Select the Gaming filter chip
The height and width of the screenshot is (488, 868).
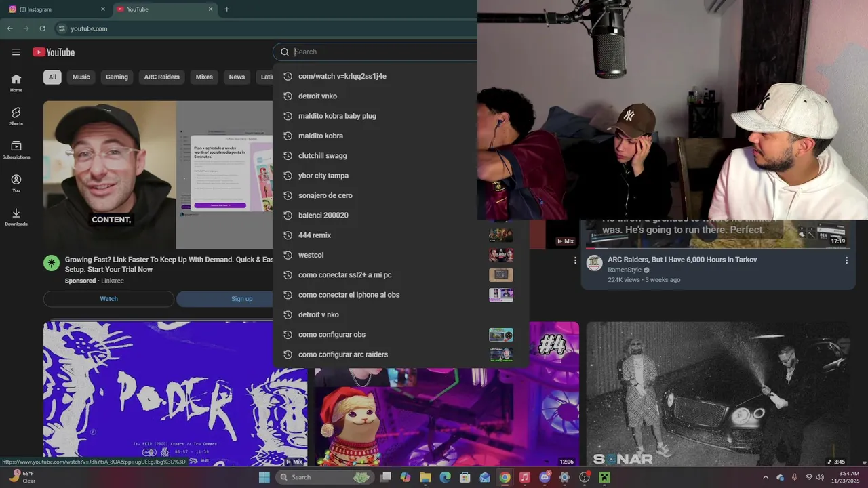(x=117, y=77)
